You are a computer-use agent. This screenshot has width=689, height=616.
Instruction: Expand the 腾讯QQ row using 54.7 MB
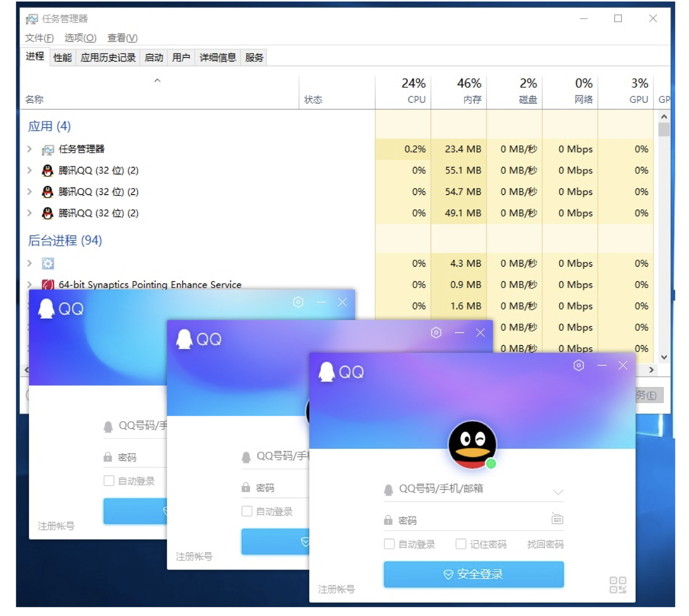(30, 191)
